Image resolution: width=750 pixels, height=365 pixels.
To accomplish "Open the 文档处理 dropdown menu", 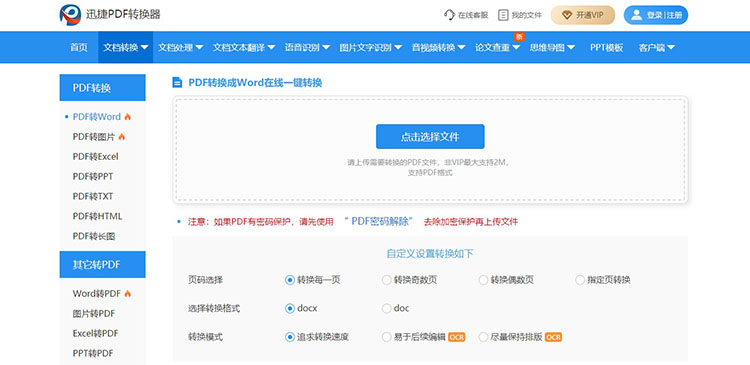I will click(180, 47).
